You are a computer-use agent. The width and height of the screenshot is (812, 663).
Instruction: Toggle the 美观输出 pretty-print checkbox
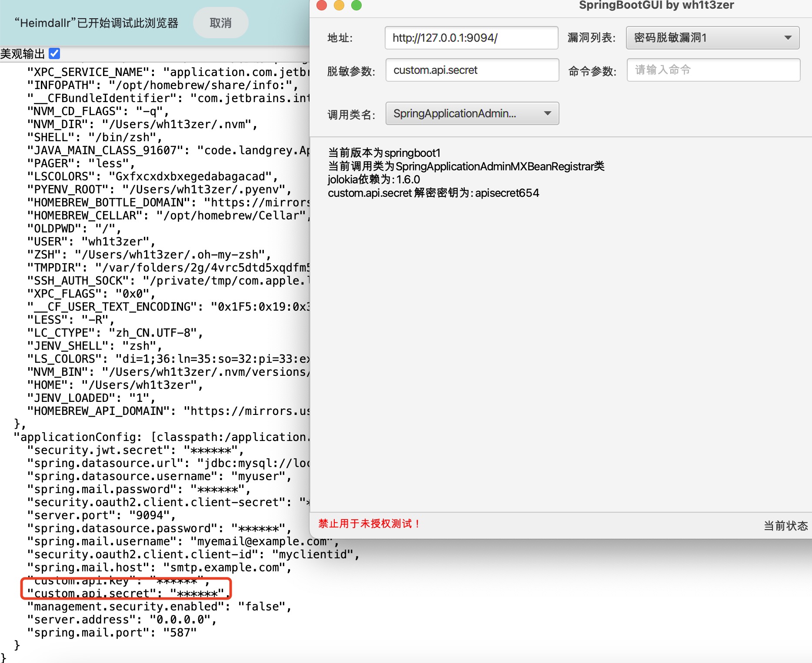click(54, 53)
